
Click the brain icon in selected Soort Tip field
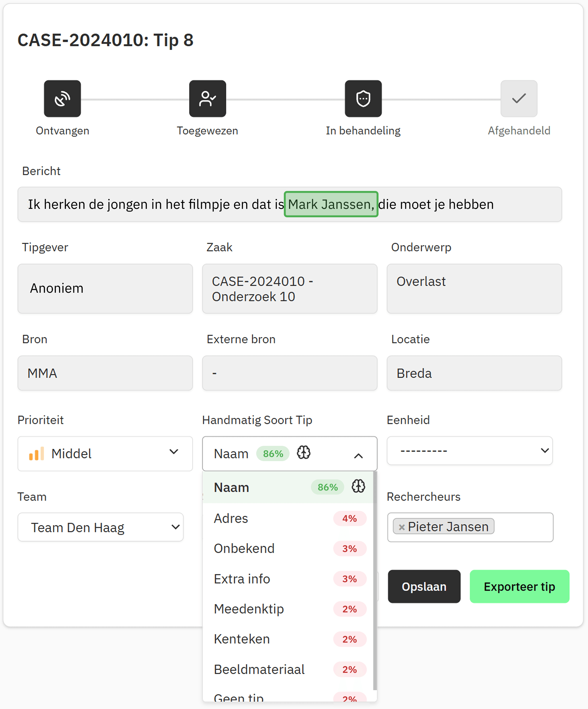(304, 452)
